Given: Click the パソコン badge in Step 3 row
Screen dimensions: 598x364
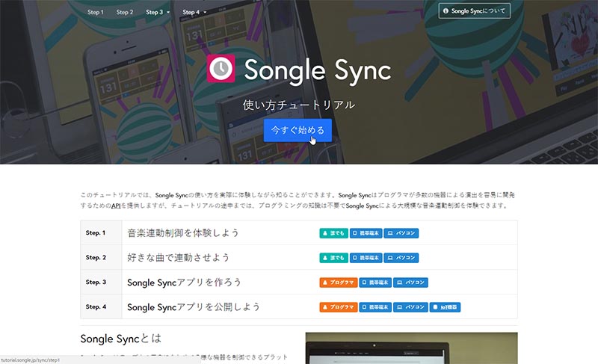Looking at the screenshot, I should pos(410,283).
